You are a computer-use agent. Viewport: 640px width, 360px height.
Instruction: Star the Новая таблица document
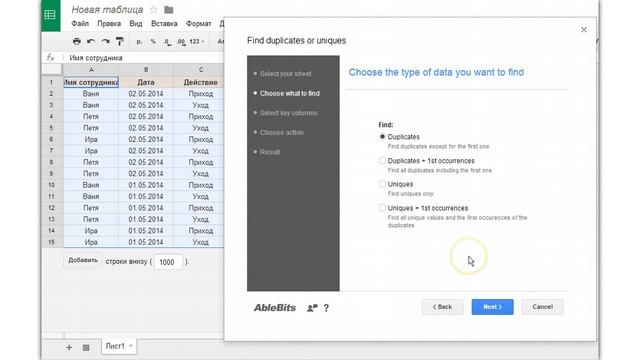(x=153, y=9)
